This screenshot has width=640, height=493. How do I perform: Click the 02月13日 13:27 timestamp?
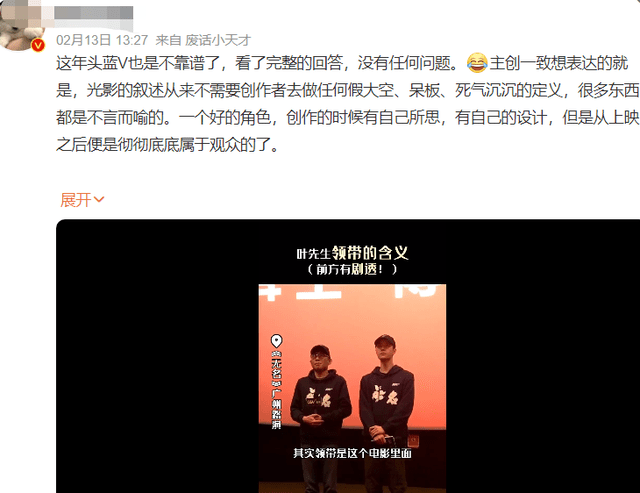[x=102, y=40]
